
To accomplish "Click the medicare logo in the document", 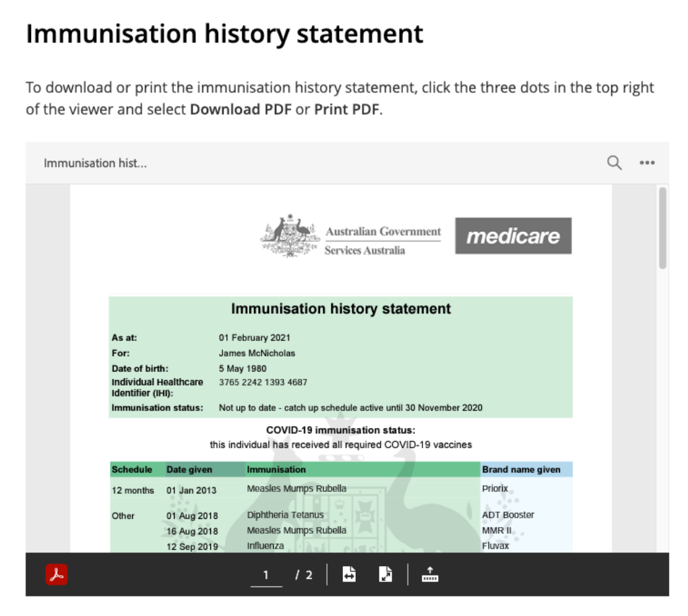I will click(x=513, y=237).
